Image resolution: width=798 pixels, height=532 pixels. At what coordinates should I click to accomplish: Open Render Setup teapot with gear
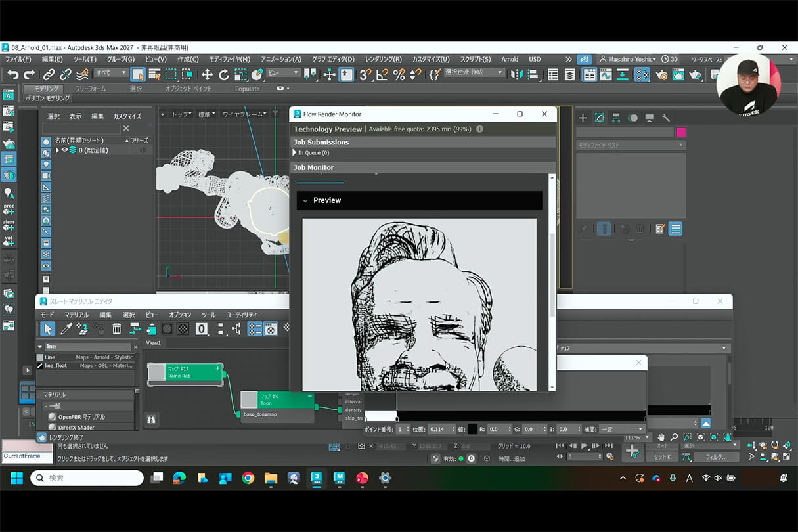[x=661, y=74]
